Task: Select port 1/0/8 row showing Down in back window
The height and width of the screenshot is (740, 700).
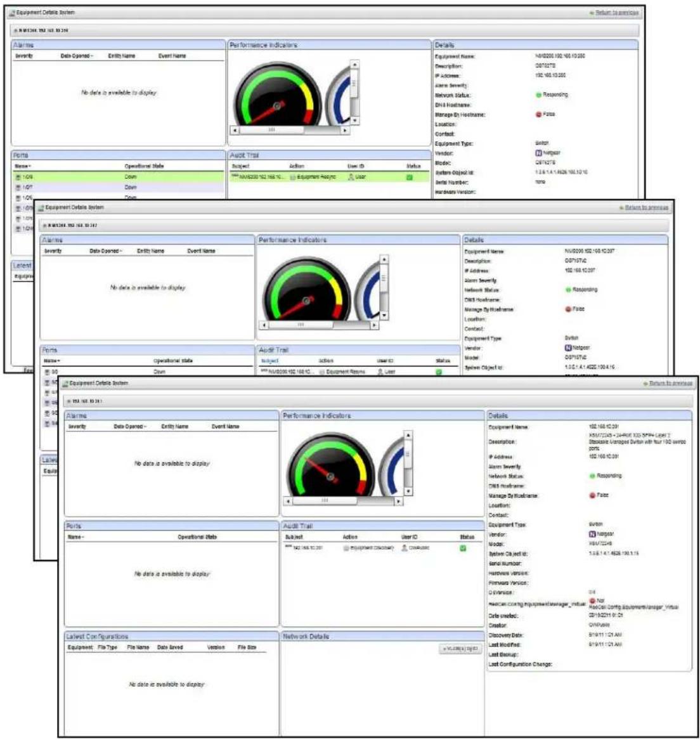Action: pyautogui.click(x=119, y=177)
